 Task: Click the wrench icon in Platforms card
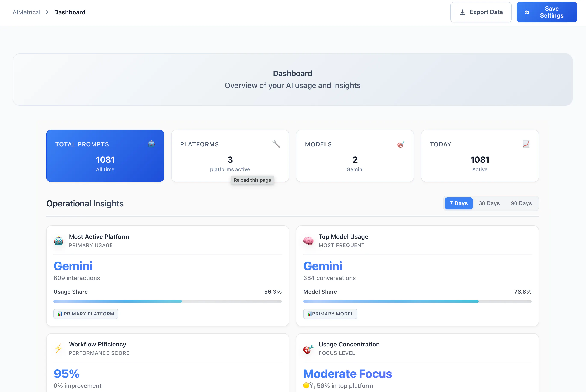click(276, 144)
